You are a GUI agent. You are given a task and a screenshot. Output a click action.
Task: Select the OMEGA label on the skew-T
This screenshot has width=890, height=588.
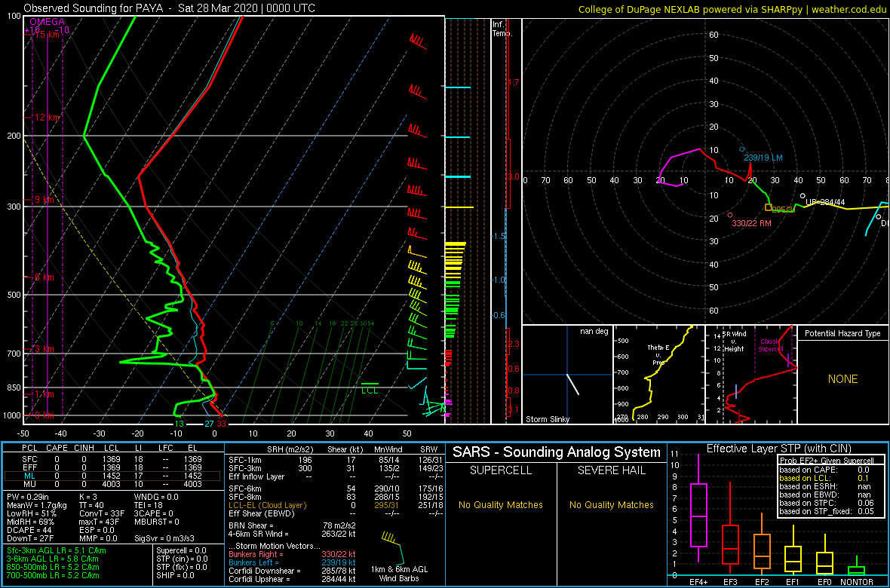pyautogui.click(x=47, y=22)
